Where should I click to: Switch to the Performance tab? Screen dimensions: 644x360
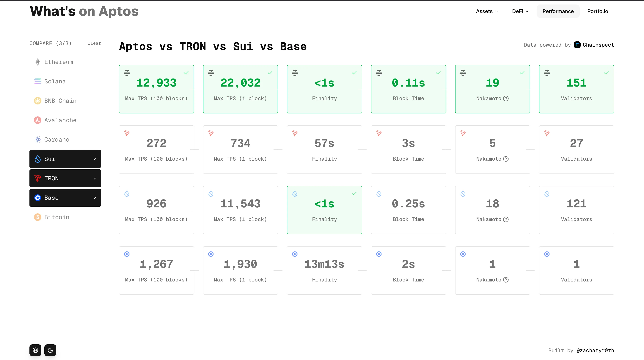(x=558, y=11)
